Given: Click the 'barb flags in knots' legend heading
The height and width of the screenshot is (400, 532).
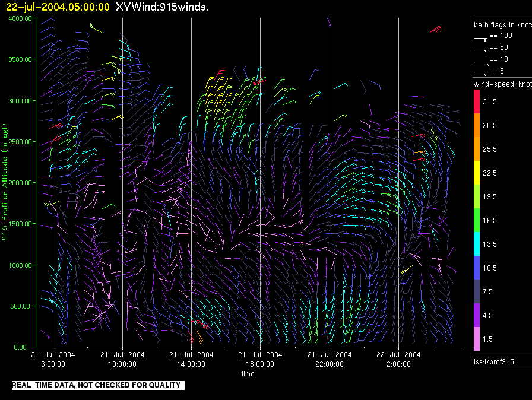Looking at the screenshot, I should click(x=502, y=25).
